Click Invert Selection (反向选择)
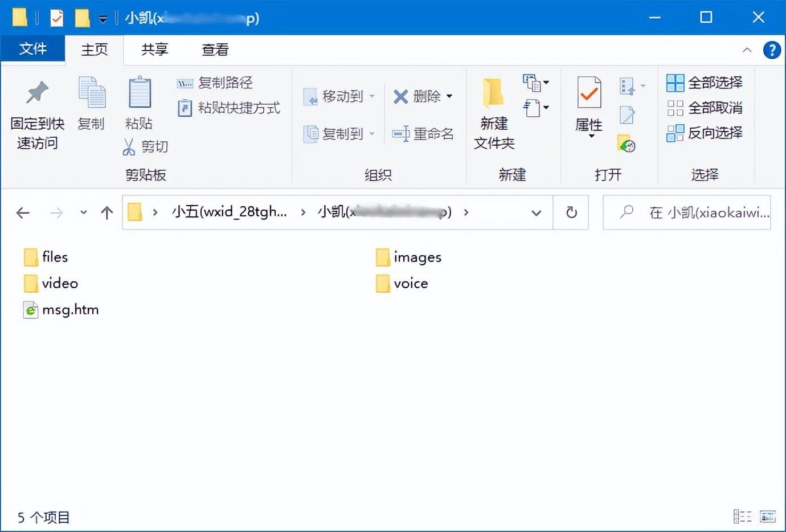The height and width of the screenshot is (532, 786). tap(705, 133)
